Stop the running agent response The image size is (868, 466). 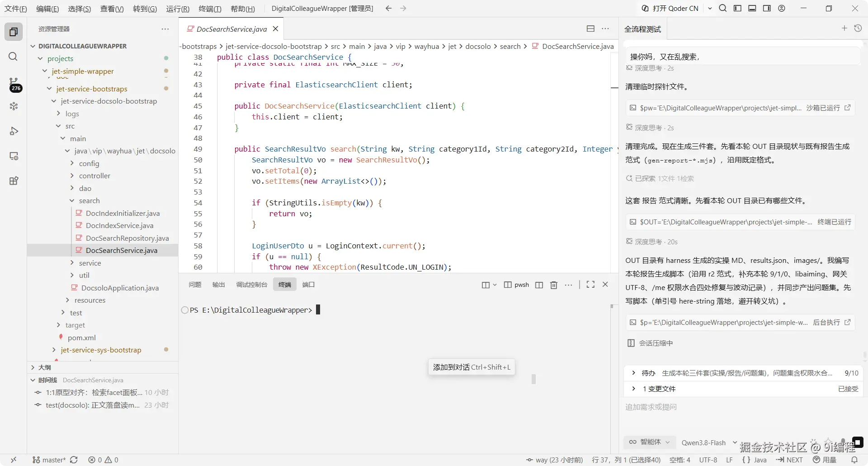pyautogui.click(x=858, y=442)
